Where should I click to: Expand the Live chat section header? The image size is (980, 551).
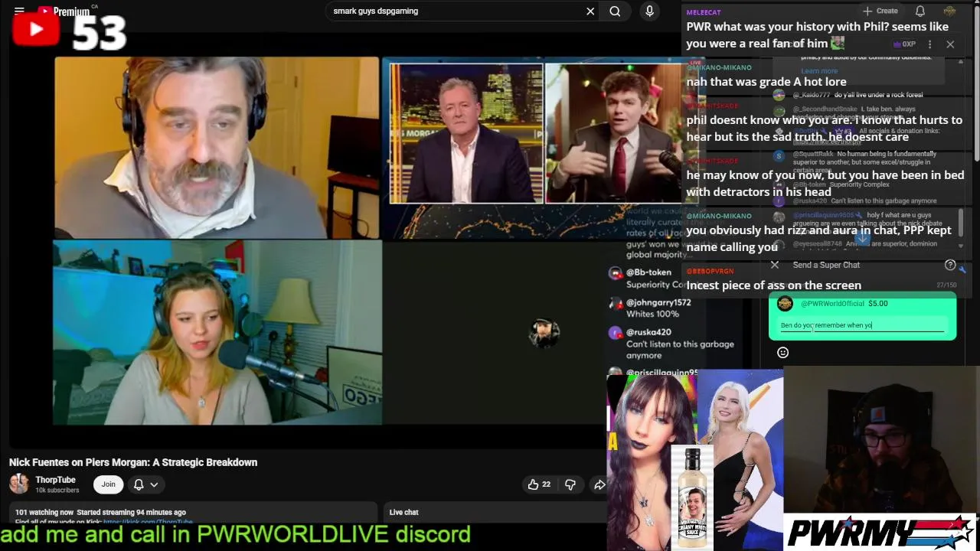click(403, 512)
